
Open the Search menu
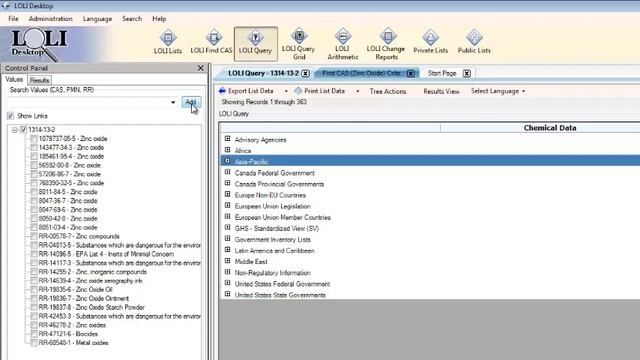click(132, 19)
